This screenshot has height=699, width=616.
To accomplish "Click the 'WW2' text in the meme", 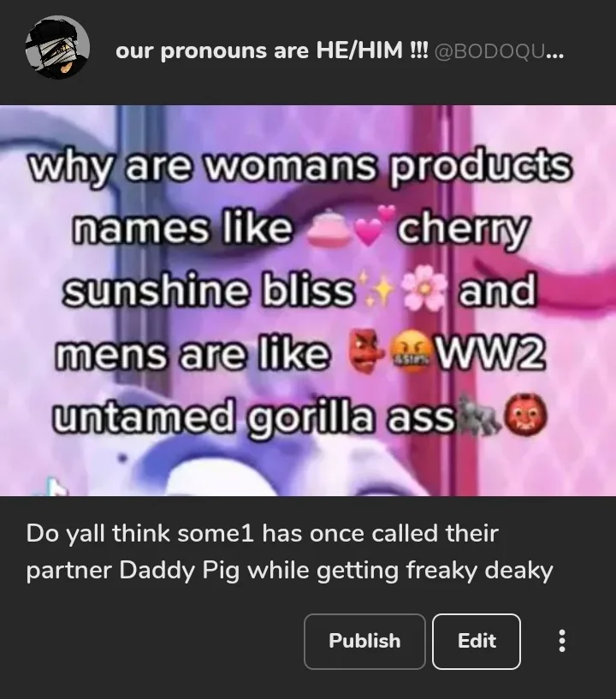I will point(490,353).
